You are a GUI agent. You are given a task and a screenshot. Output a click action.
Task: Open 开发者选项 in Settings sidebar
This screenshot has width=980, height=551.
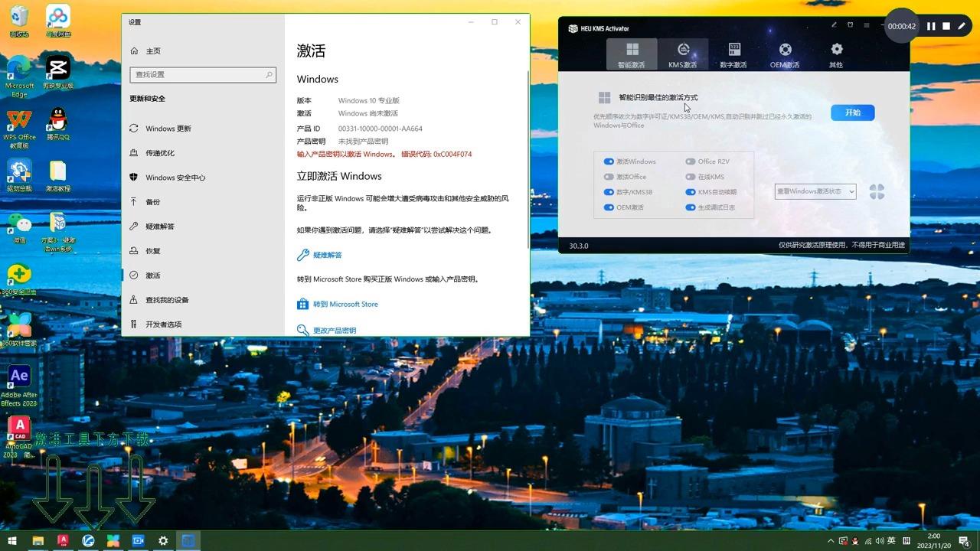tap(203, 324)
